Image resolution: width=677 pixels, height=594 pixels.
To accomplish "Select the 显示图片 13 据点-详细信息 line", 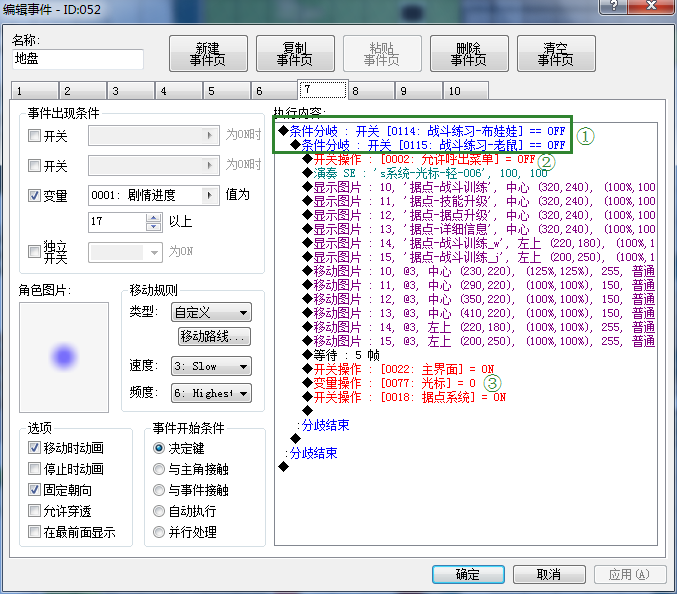I will coord(479,229).
